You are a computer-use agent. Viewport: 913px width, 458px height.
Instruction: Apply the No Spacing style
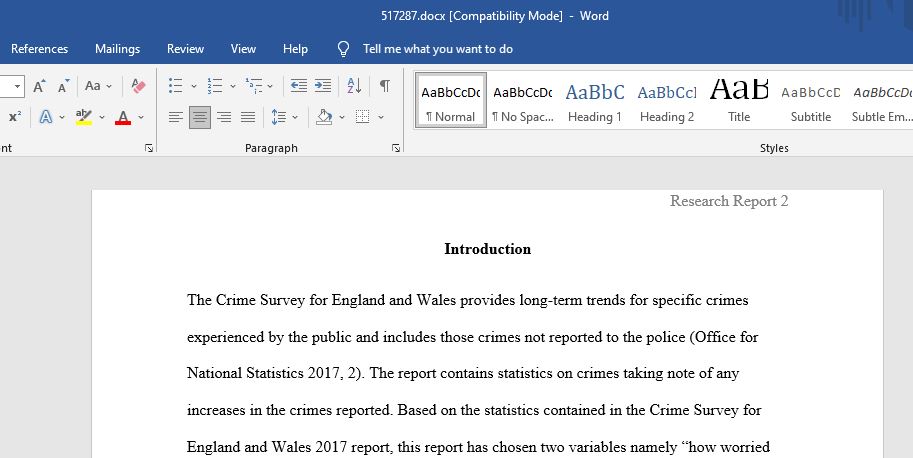click(x=522, y=100)
